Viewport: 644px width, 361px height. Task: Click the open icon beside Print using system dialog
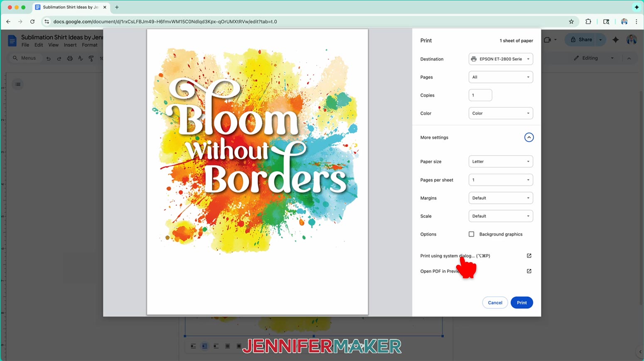click(529, 256)
